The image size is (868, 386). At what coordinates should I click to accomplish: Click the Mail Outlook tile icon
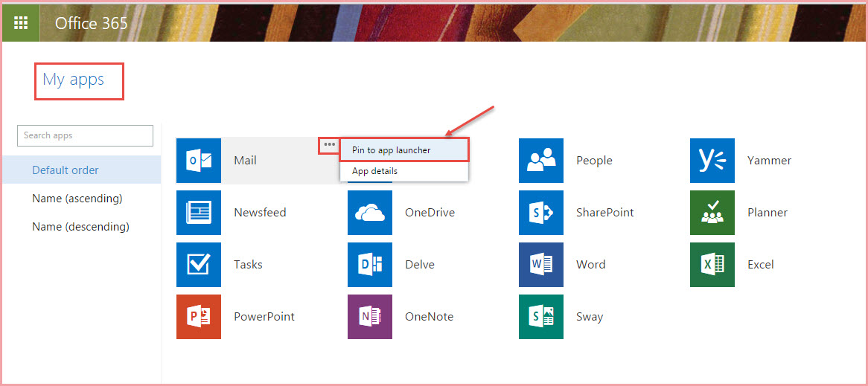(199, 161)
